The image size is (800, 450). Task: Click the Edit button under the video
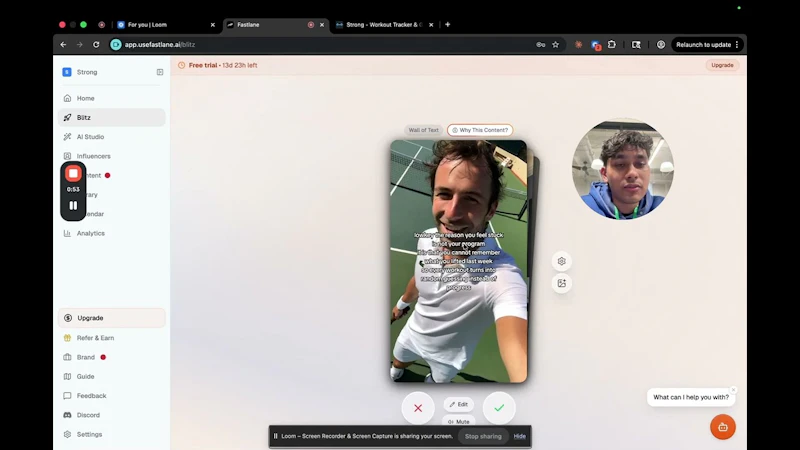click(459, 404)
